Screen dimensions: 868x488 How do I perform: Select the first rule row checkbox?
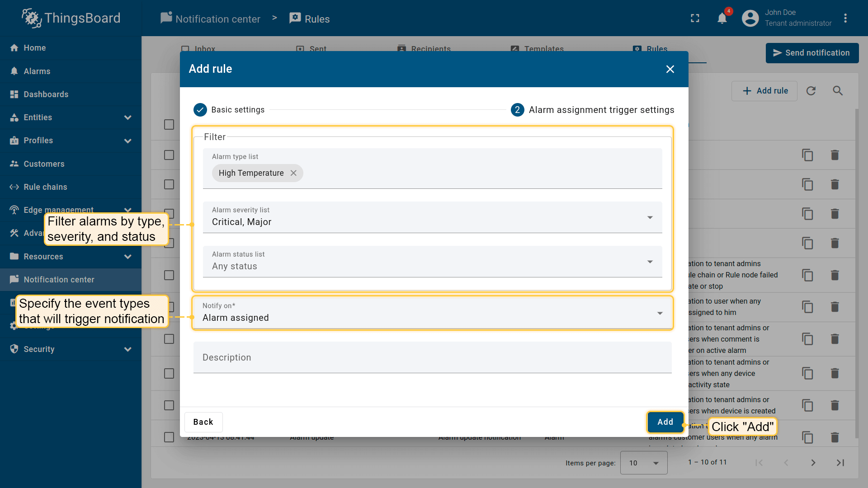(x=169, y=155)
